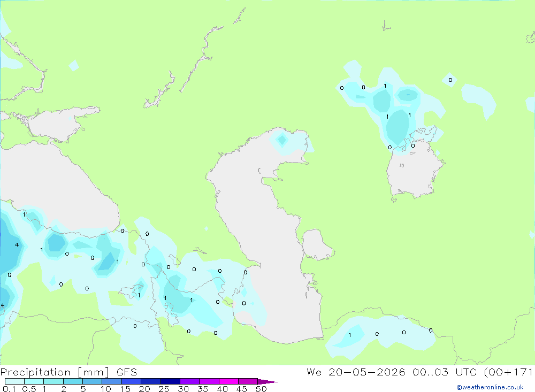
Task: Pick the 1 to 2 mm legend swatch
Action: tap(53, 381)
